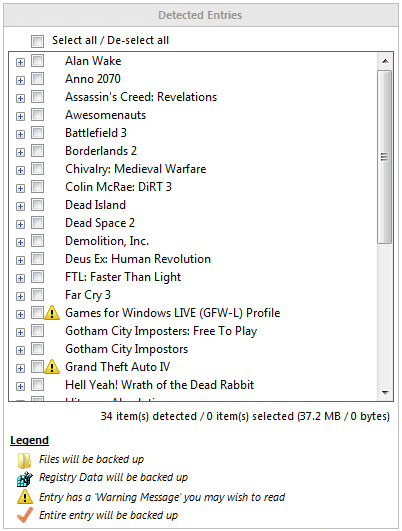Enable the Anno 2070 checkbox
This screenshot has width=402, height=531.
tap(37, 79)
